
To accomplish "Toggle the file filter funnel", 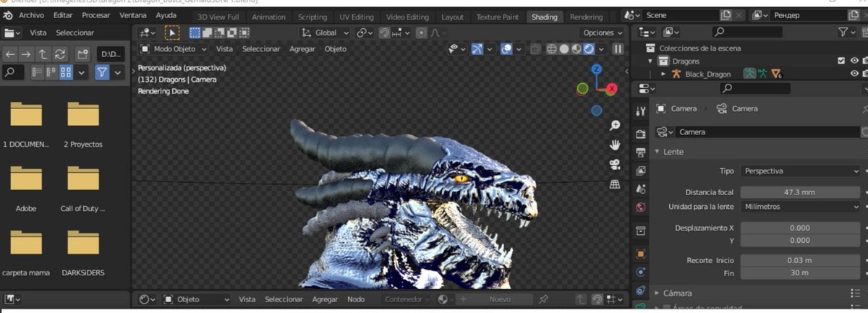I will 102,72.
